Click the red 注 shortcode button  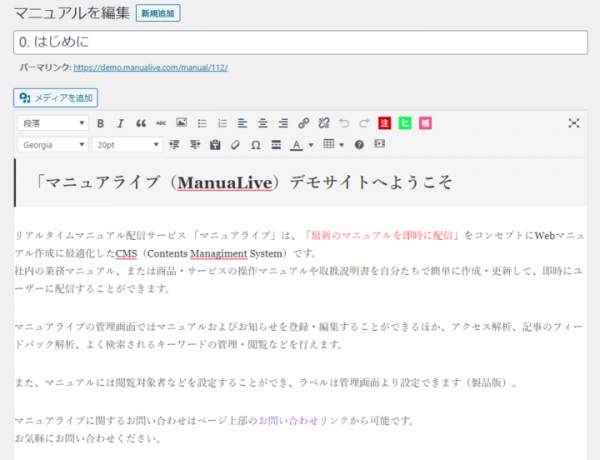click(x=385, y=123)
